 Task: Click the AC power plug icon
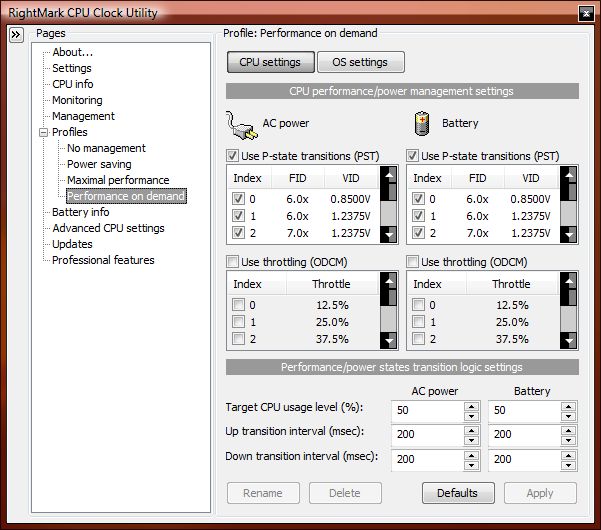[241, 125]
